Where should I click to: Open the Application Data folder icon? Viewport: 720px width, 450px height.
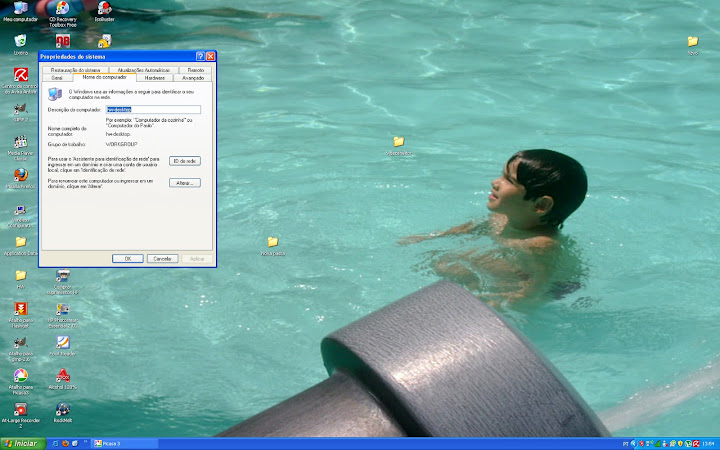coord(20,246)
